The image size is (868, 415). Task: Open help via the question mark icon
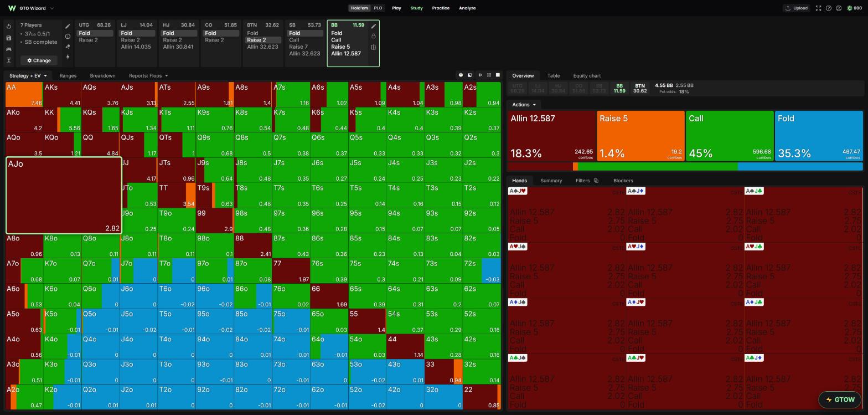(x=829, y=8)
